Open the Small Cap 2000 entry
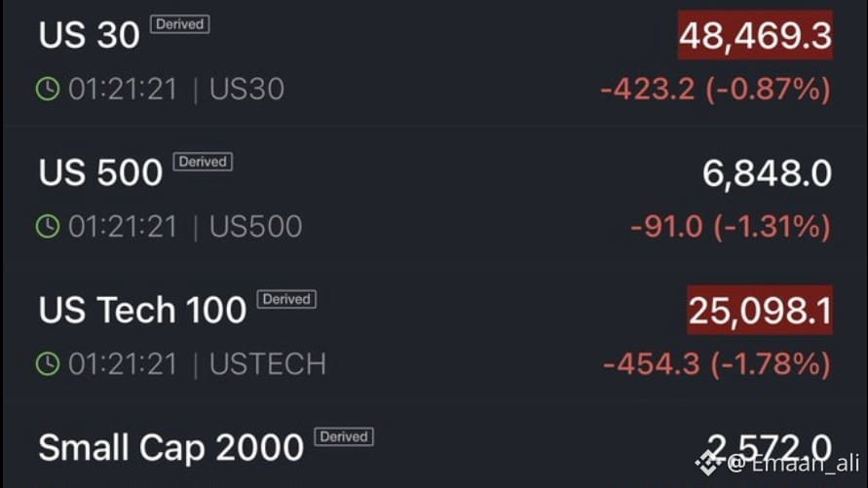Screen dimensions: 868x488 point(170,448)
